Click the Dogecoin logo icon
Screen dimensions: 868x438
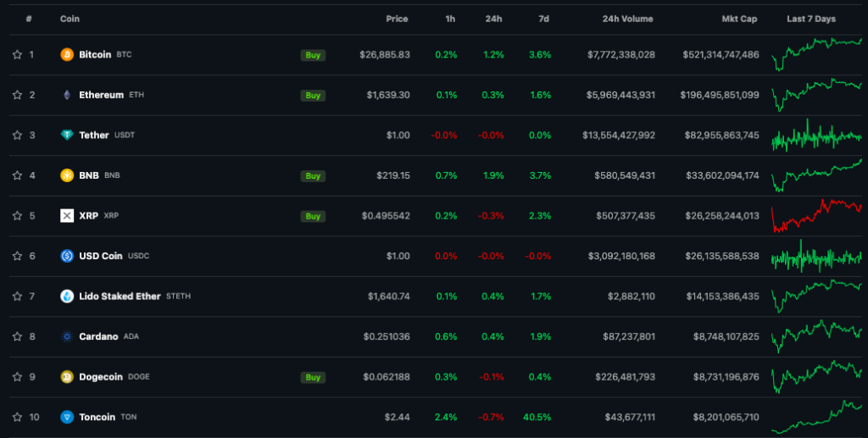pyautogui.click(x=67, y=377)
